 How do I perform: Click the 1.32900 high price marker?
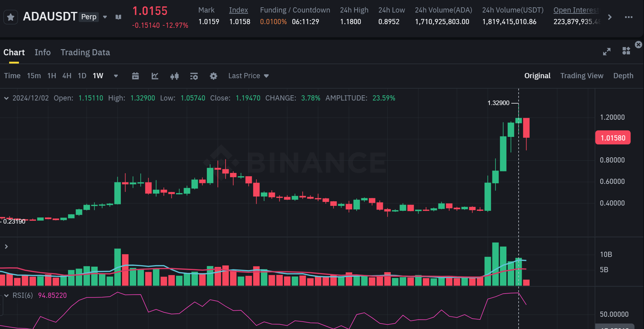[x=498, y=103]
